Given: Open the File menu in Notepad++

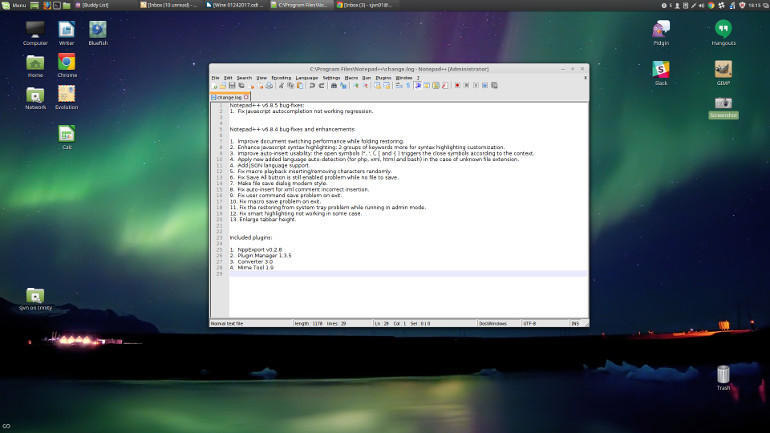Looking at the screenshot, I should click(x=215, y=78).
